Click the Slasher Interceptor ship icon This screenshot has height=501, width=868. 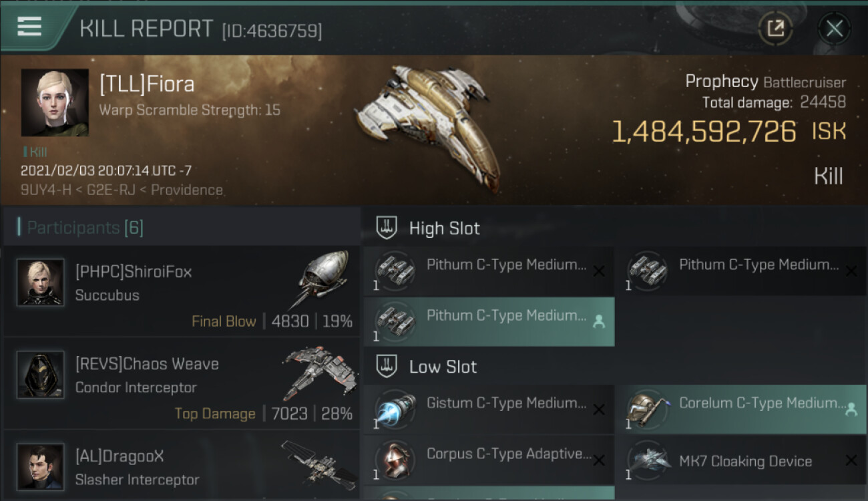319,463
